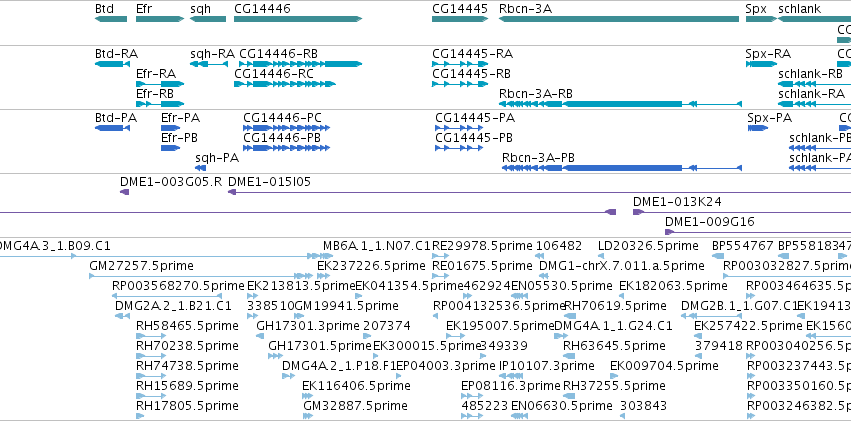Click EST GH17301.3prime

[260, 336]
